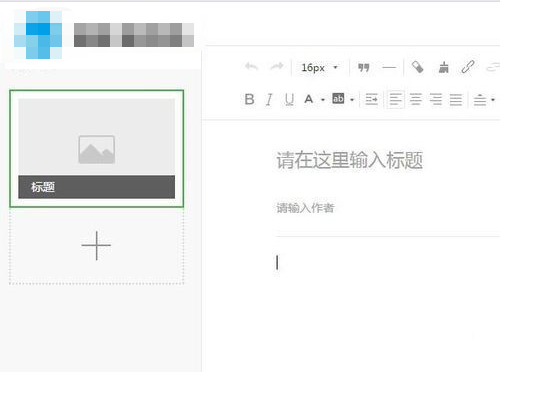This screenshot has width=539, height=399.
Task: Apply the font color A button
Action: (x=309, y=99)
